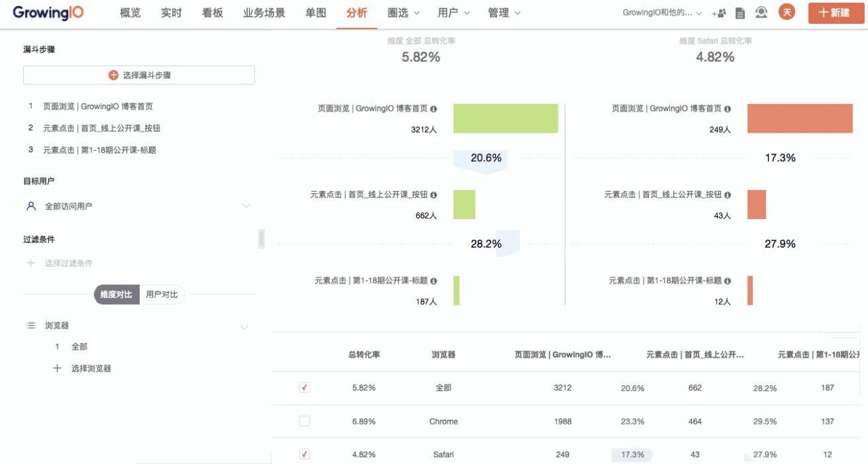Open the add-member icon in header
Image resolution: width=868 pixels, height=464 pixels.
pos(719,13)
